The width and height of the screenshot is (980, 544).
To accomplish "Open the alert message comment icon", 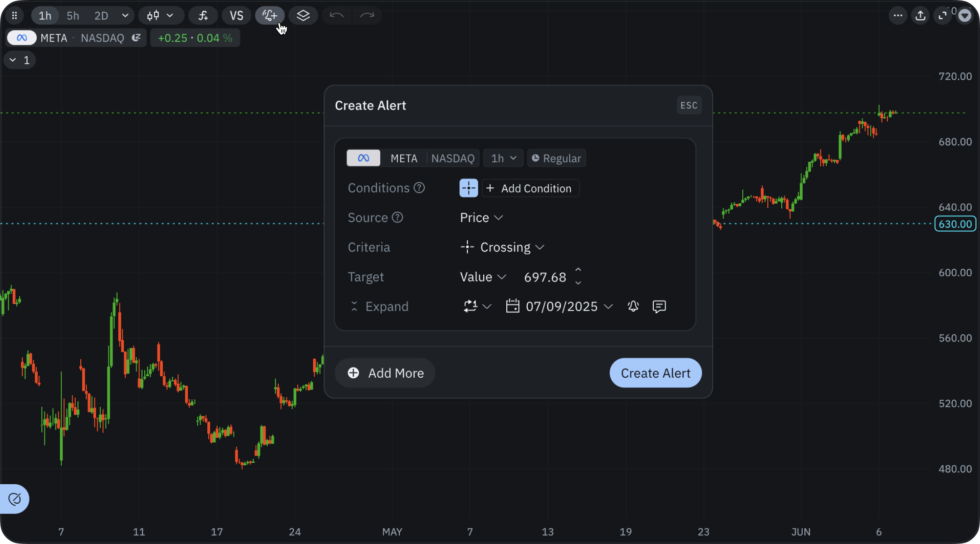I will pos(659,306).
